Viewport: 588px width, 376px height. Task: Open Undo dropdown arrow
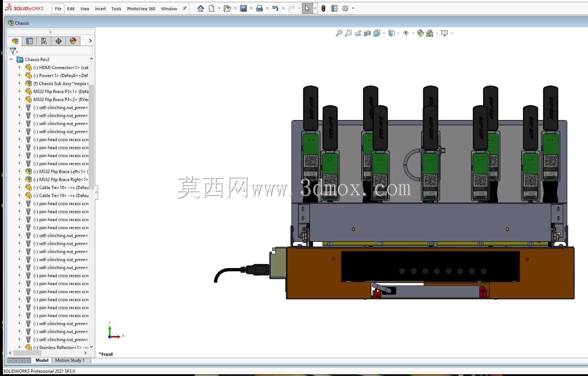283,8
